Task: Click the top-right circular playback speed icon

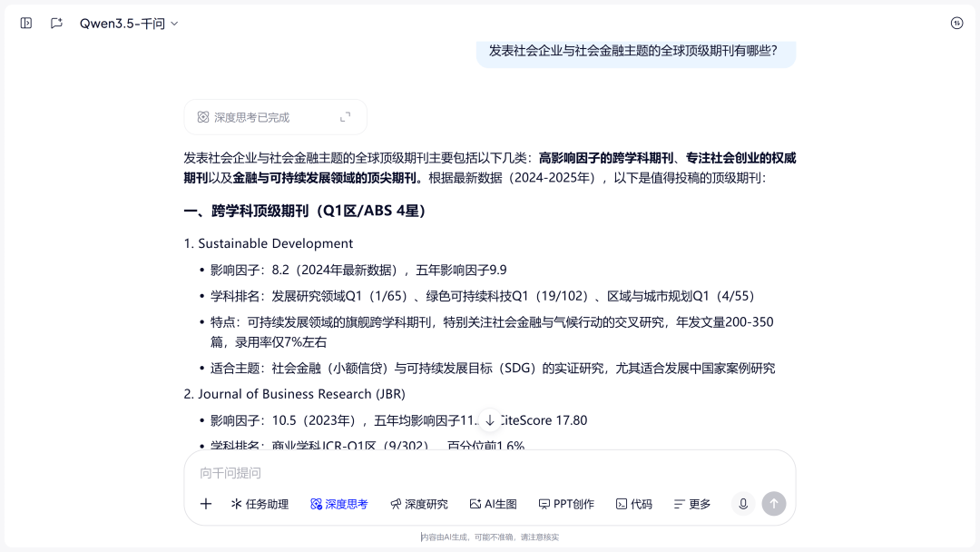Action: pyautogui.click(x=957, y=23)
